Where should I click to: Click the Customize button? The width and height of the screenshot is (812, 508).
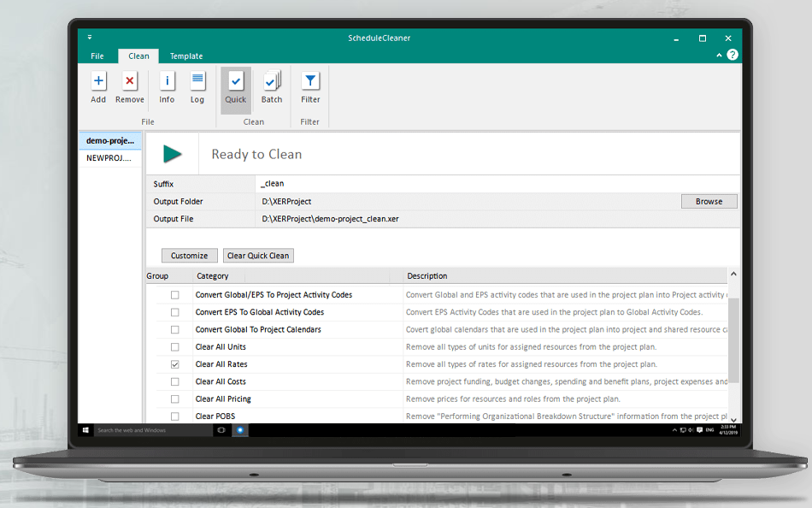point(190,256)
